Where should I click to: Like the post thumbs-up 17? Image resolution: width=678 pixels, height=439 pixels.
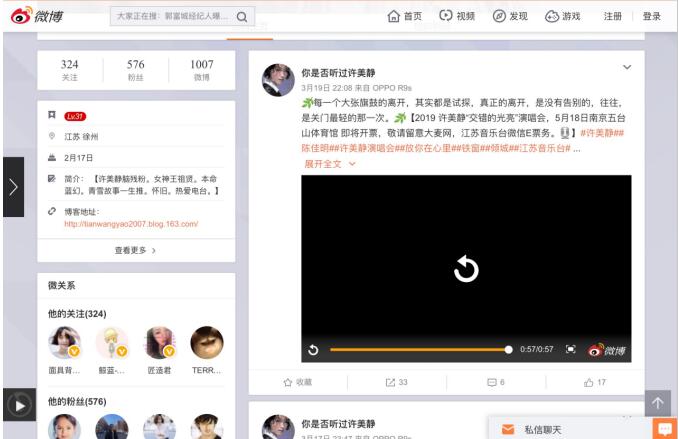point(595,382)
